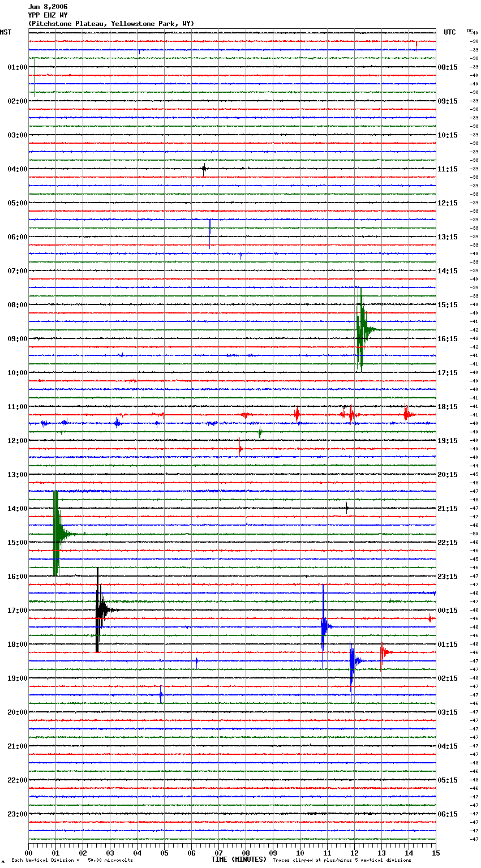Click the small blue event on 19:30 trace
Viewport: 481px width, 868px height.
click(x=161, y=695)
